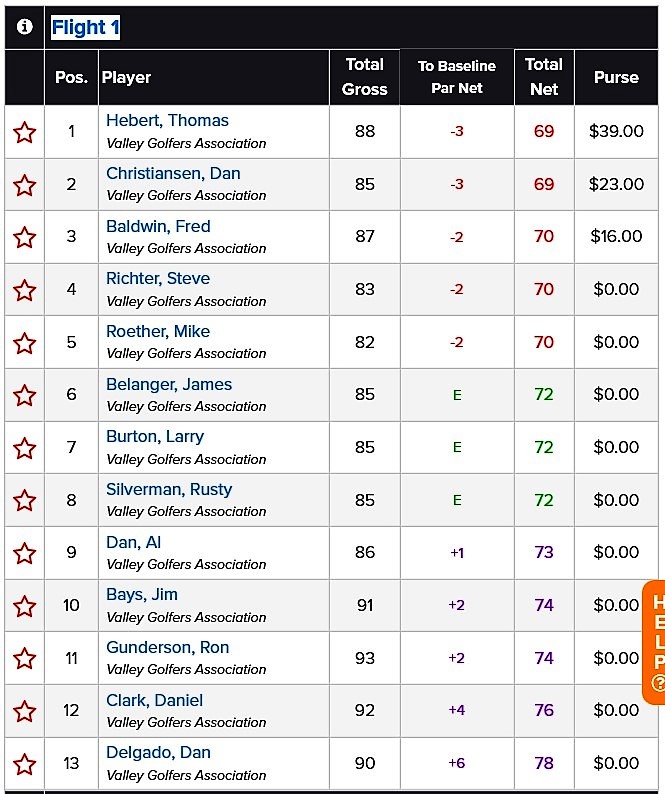Open player Burton, Larry's details
Image resolution: width=665 pixels, height=794 pixels.
(x=155, y=436)
